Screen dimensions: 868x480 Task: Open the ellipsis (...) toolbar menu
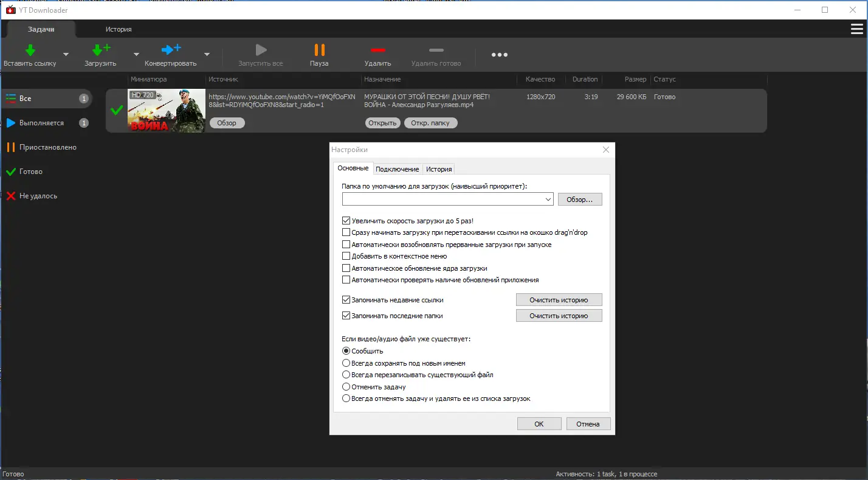coord(498,55)
